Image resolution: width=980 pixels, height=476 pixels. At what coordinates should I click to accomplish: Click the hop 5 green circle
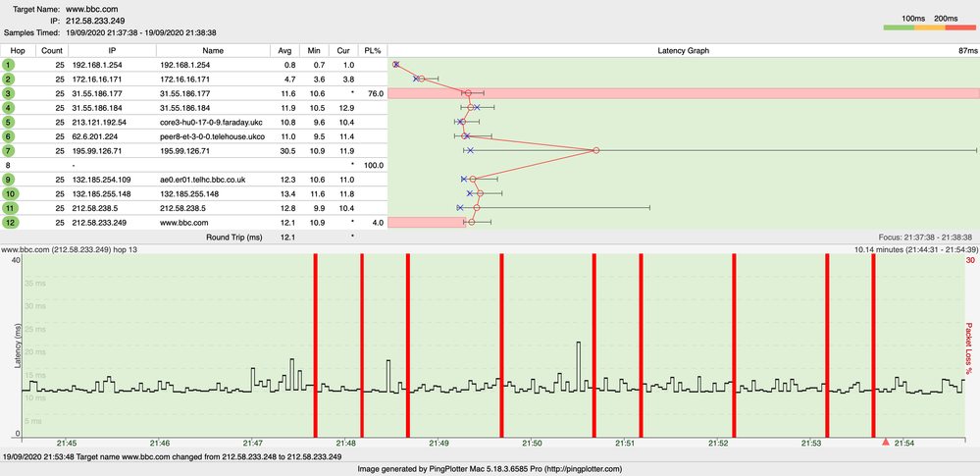(x=10, y=122)
